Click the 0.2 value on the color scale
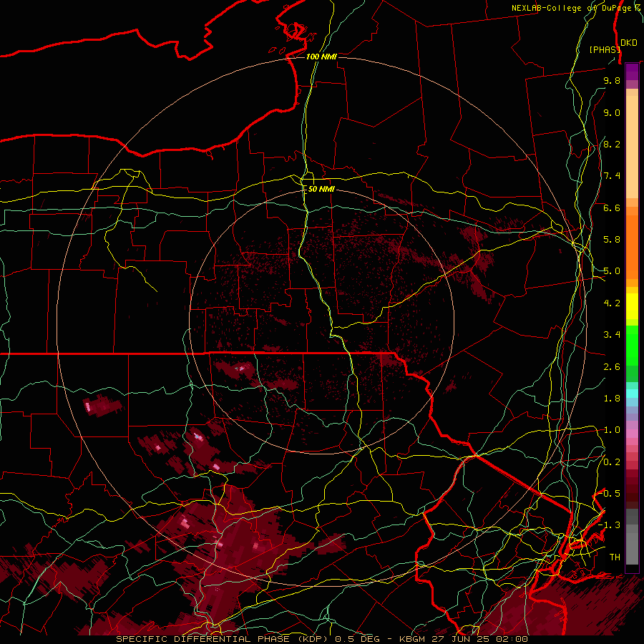 click(x=612, y=462)
